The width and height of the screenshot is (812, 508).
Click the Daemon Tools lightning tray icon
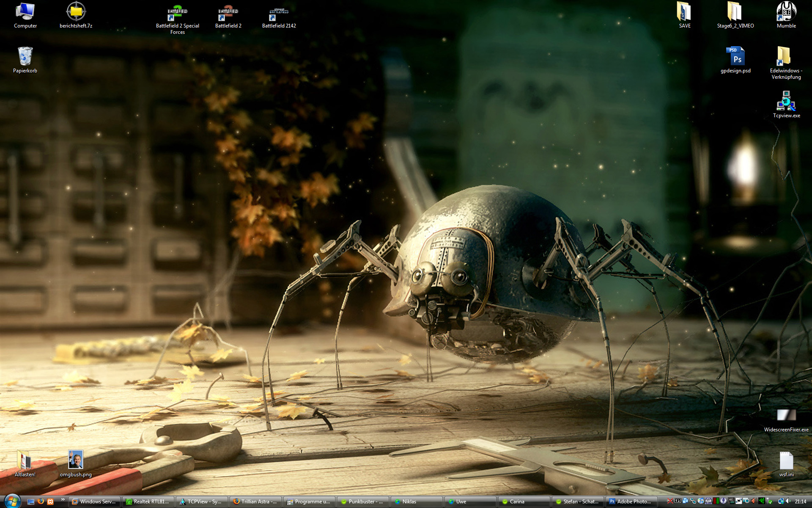[x=724, y=501]
